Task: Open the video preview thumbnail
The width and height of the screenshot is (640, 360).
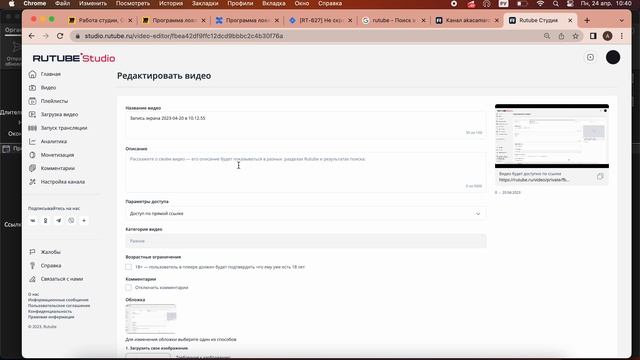Action: point(552,136)
